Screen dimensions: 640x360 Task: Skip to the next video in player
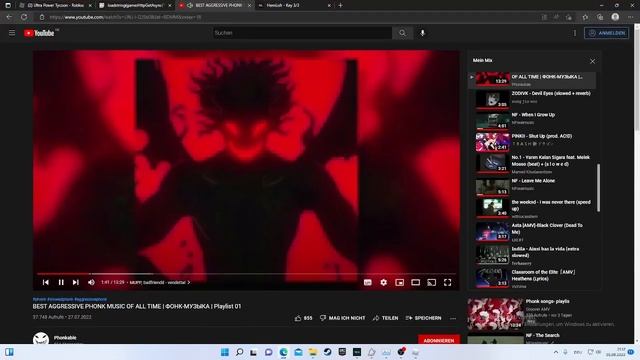tap(76, 282)
